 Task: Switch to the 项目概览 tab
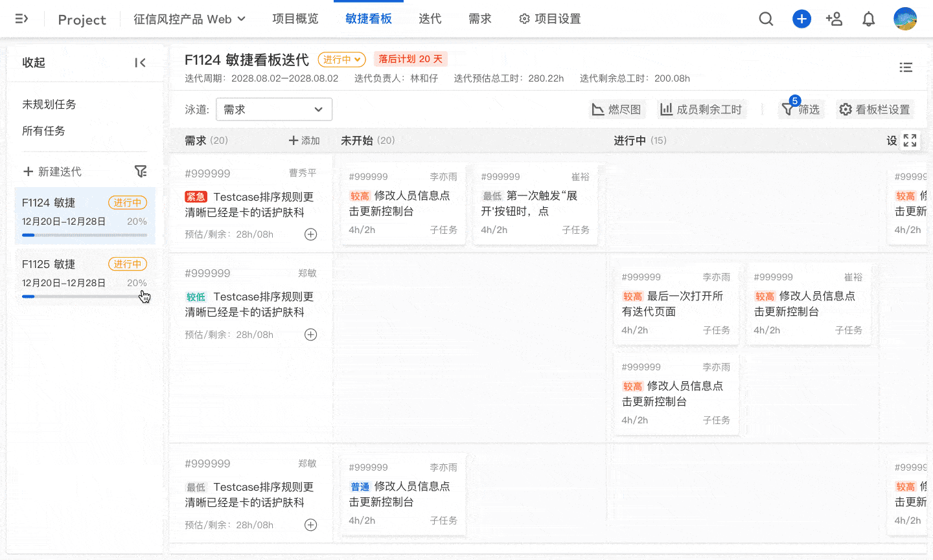(x=295, y=19)
